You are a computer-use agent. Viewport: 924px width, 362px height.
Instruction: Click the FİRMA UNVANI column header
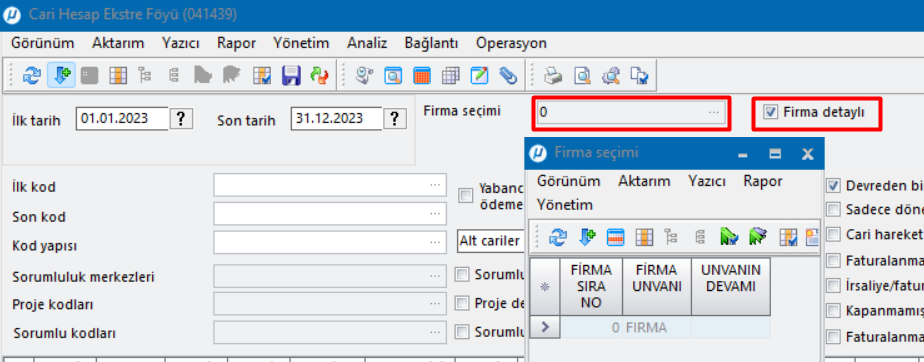[657, 286]
